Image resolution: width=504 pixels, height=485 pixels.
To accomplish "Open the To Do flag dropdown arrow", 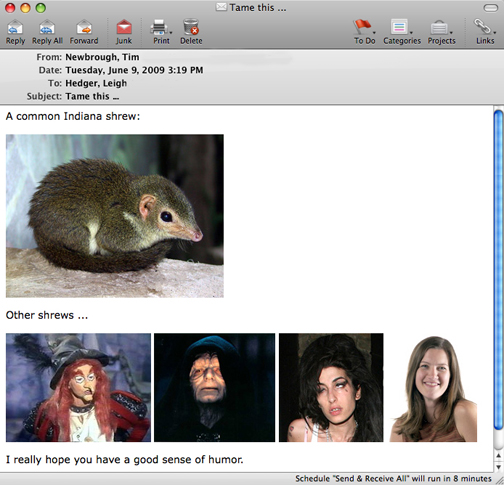I will [374, 33].
